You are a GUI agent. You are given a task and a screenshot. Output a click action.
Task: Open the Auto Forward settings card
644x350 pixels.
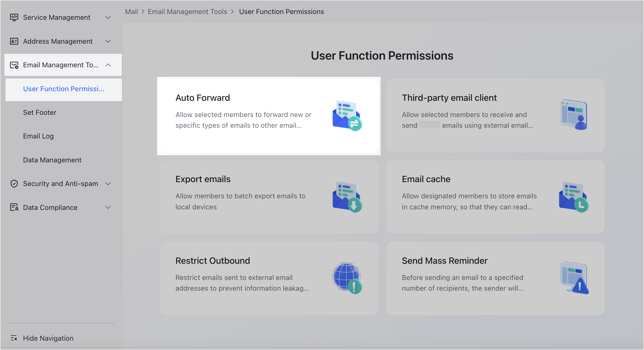click(269, 116)
